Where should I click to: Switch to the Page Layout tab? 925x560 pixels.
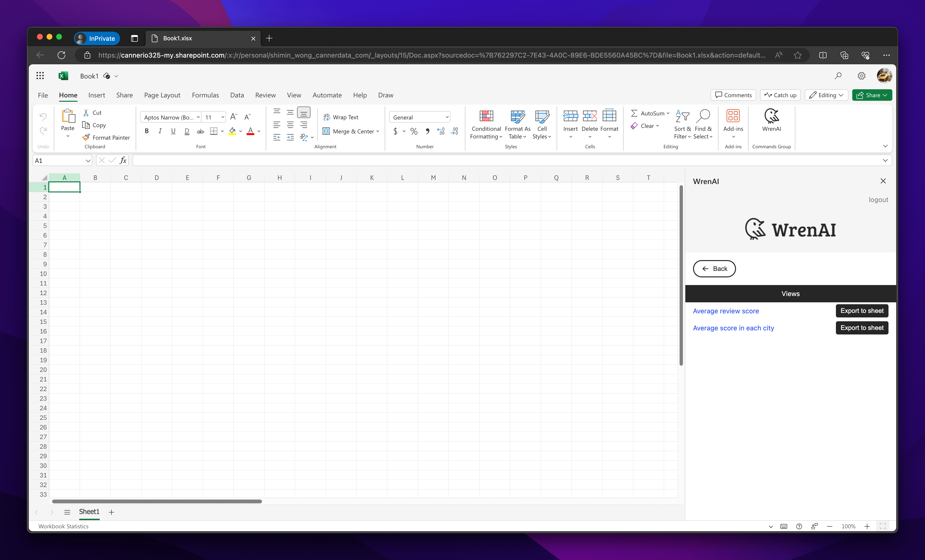162,95
